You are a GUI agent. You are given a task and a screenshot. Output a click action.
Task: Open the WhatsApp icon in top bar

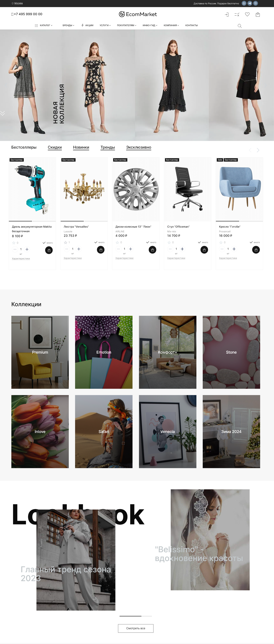click(x=244, y=3)
